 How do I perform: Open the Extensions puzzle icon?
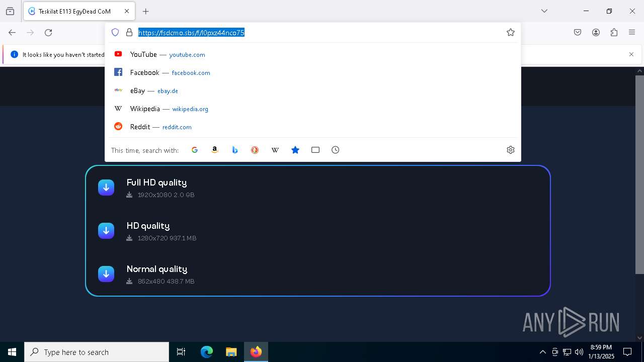coord(614,33)
